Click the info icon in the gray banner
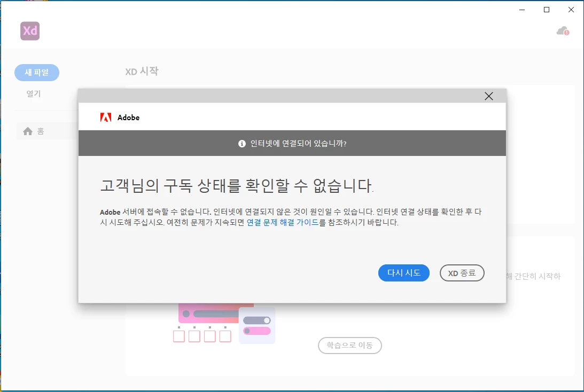The image size is (584, 392). [242, 143]
